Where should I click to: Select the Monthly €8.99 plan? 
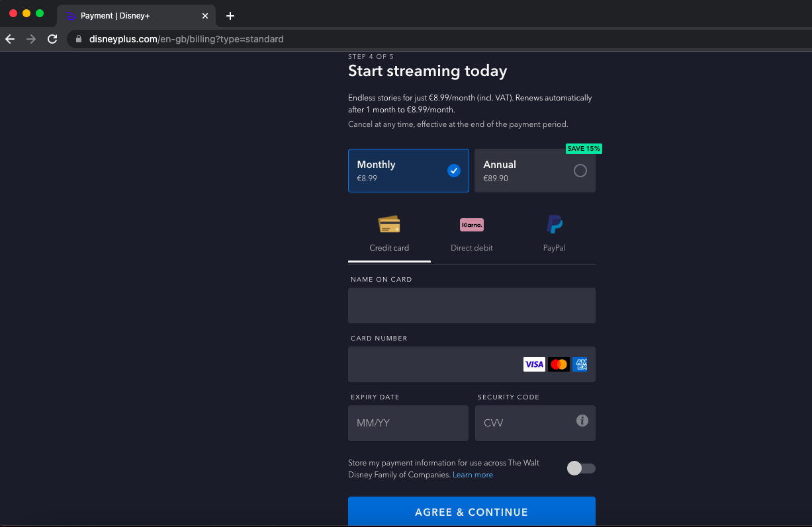(x=408, y=171)
